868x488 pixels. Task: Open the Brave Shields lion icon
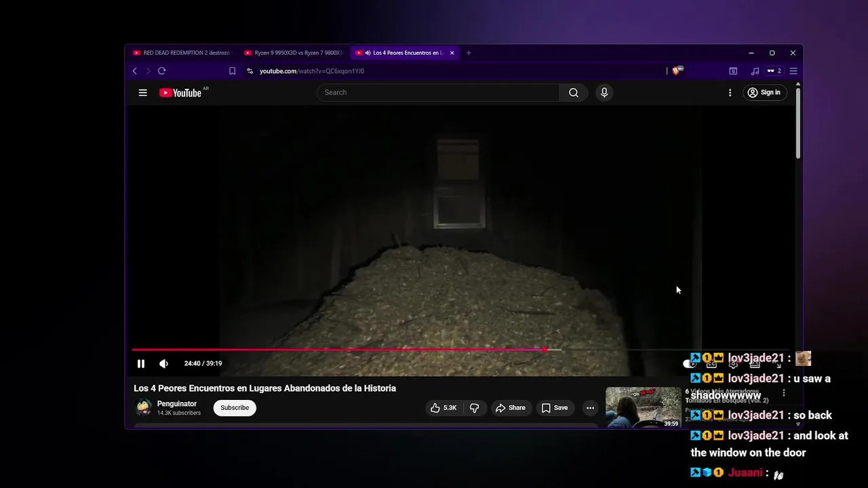tap(677, 70)
